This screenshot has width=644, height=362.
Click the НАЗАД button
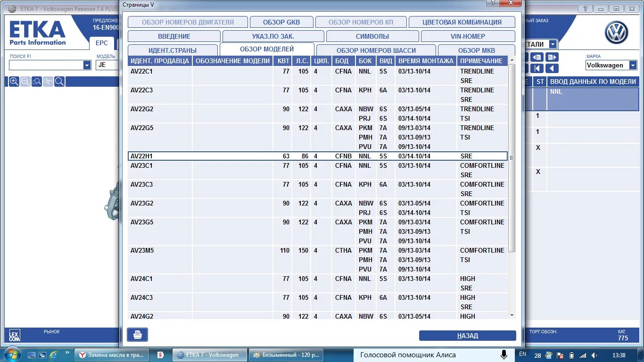coord(468,336)
